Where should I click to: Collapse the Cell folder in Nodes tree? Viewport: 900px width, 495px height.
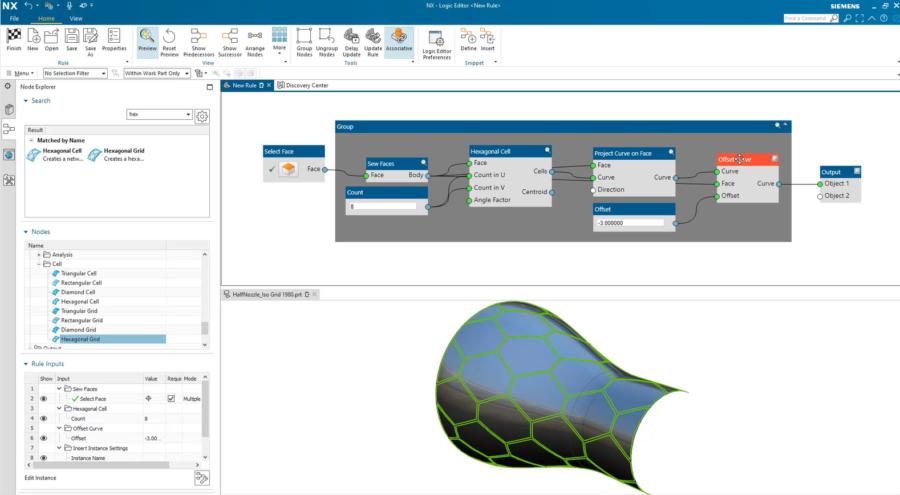pyautogui.click(x=39, y=264)
